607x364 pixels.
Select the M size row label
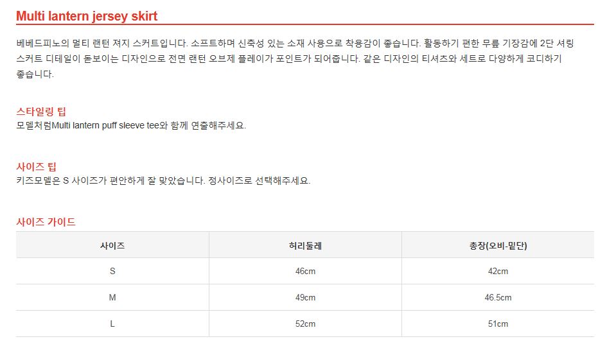pos(112,298)
